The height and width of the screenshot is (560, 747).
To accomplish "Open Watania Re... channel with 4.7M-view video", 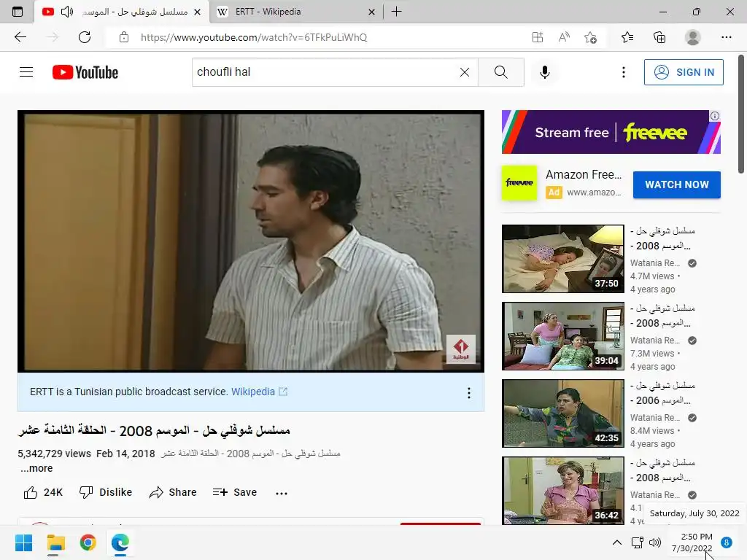I will coord(655,262).
